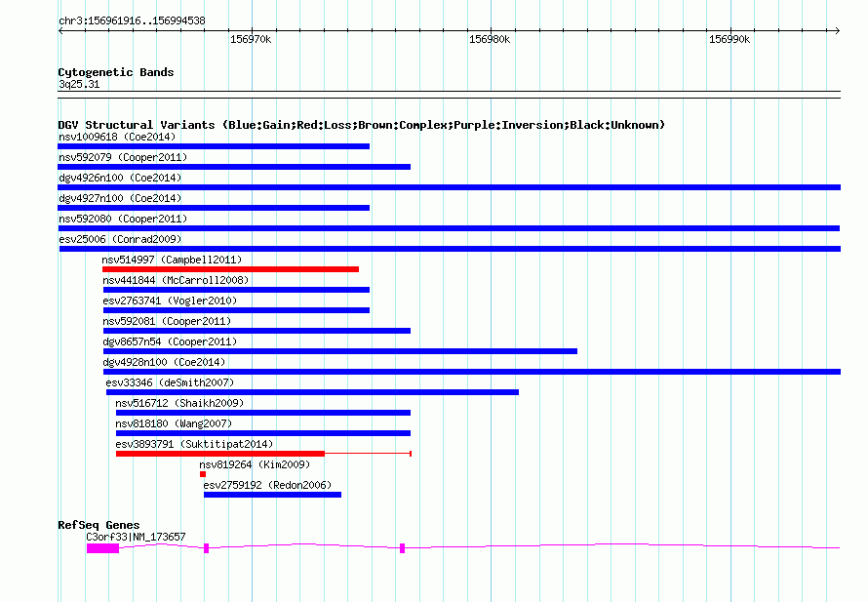Select the dgv4928n100 blue bar
The height and width of the screenshot is (602, 868).
[x=472, y=372]
